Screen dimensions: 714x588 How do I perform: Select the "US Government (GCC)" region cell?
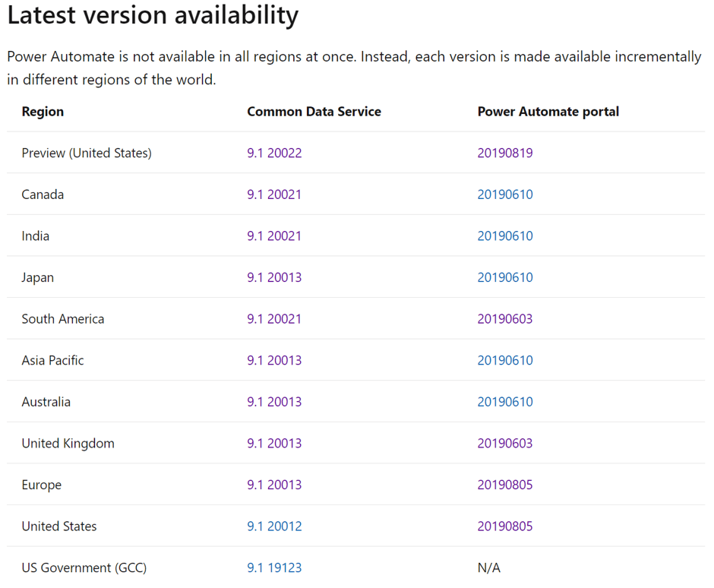[x=84, y=567]
